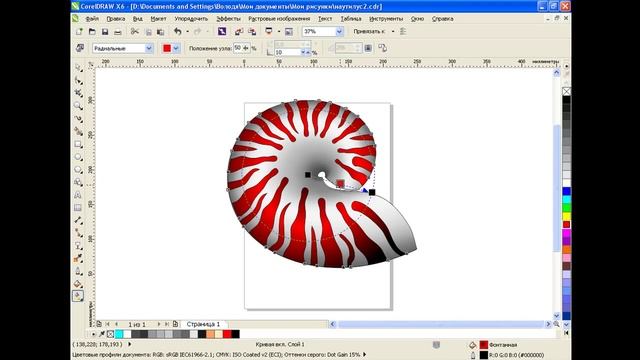Select the Outline Pen tool in the toolbox
640x360 pixels.
click(78, 271)
